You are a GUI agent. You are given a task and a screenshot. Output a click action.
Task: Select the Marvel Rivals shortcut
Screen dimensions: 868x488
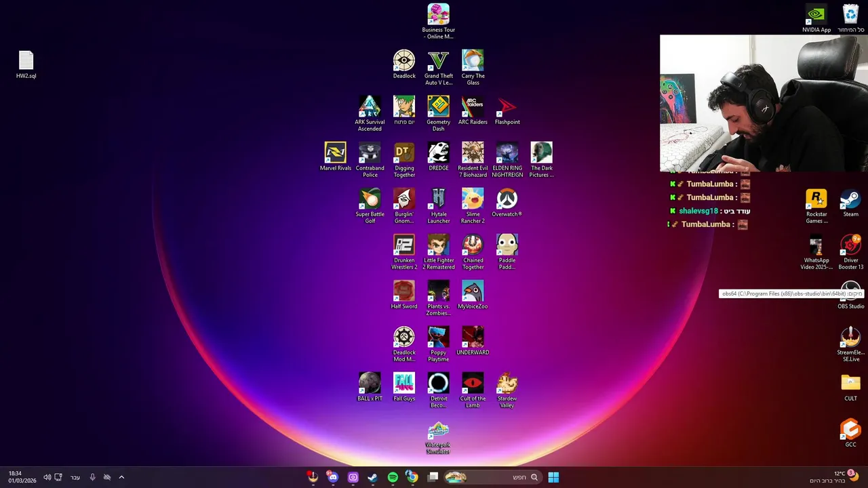click(x=336, y=157)
